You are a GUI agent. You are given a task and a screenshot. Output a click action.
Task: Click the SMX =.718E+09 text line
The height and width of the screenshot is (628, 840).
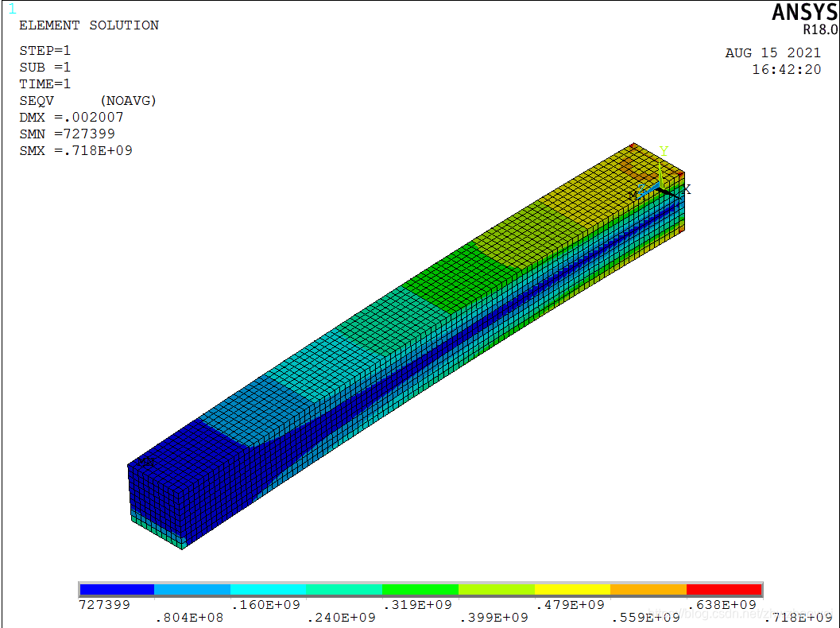75,151
